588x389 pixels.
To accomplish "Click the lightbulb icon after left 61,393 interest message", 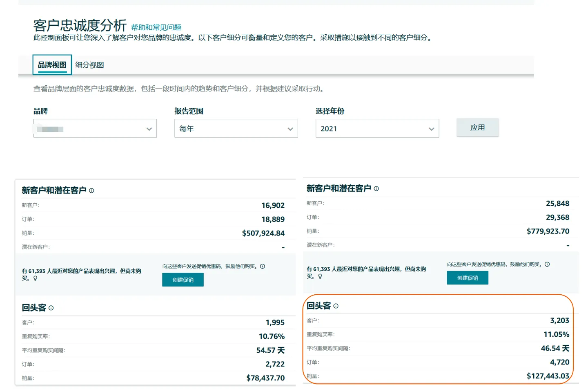I will pyautogui.click(x=36, y=278).
